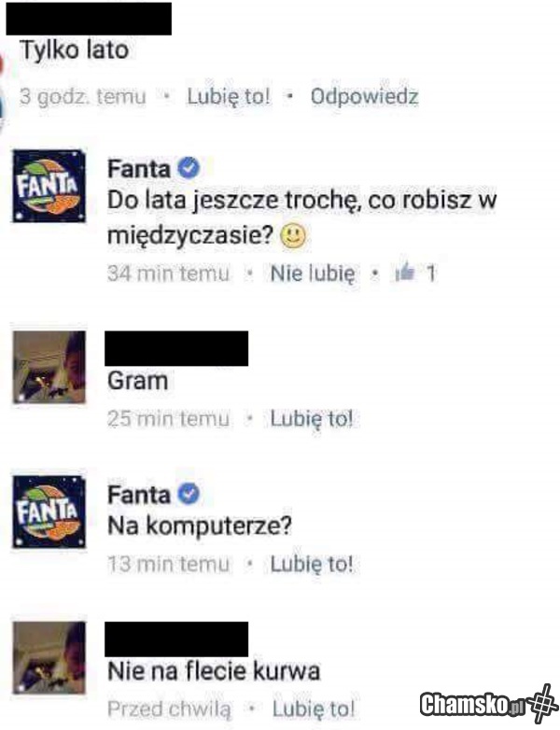Viewport: 560px width, 730px height.
Task: Open user profile photo beside 'Gram' comment
Action: click(x=49, y=367)
